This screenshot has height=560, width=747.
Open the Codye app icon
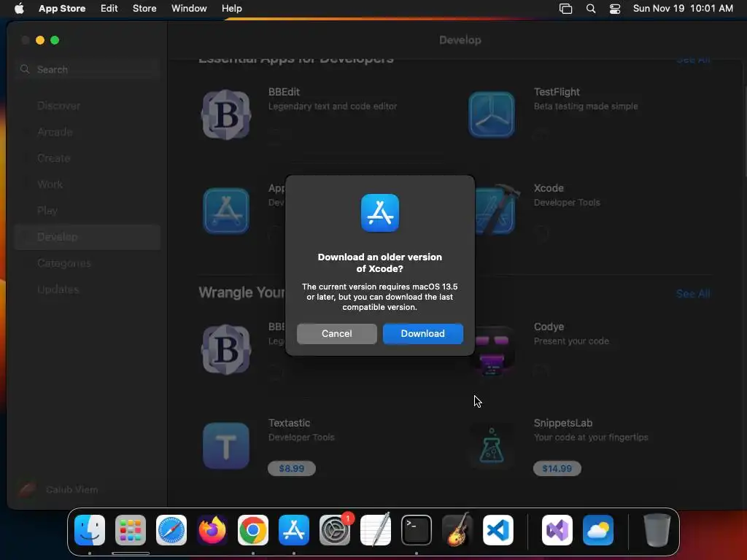pyautogui.click(x=492, y=351)
